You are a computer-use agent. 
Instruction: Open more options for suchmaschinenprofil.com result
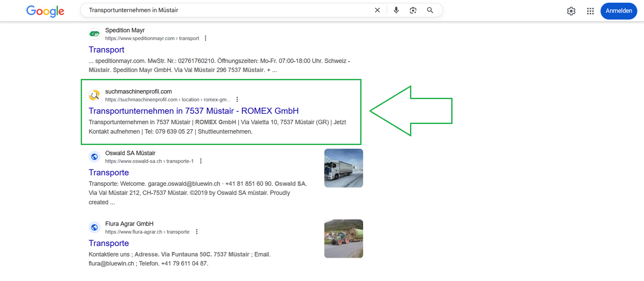pyautogui.click(x=237, y=100)
